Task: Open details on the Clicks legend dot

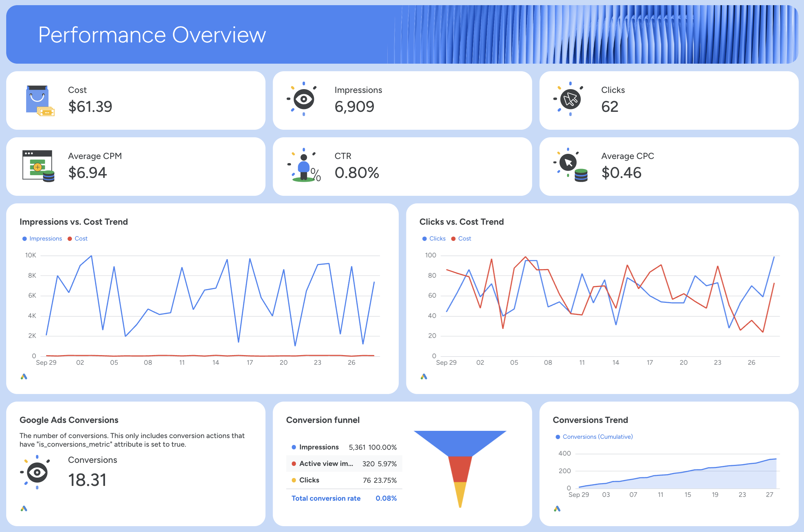Action: (x=424, y=238)
